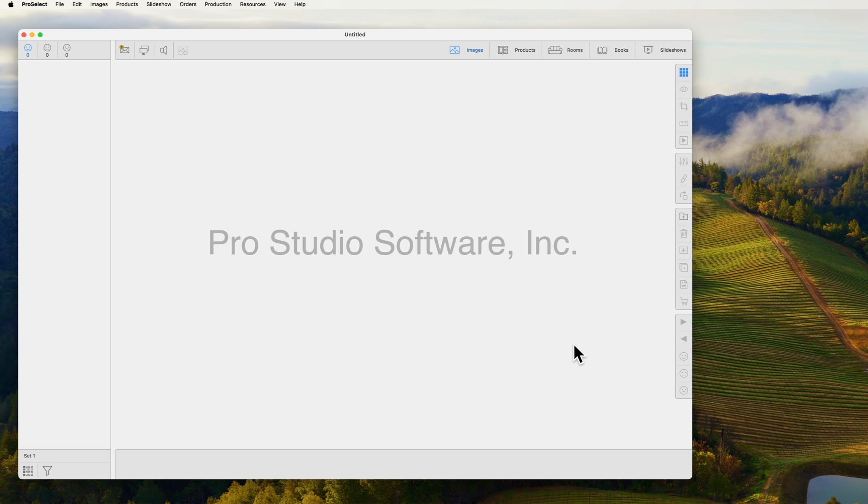Click the add folder icon
The image size is (868, 504).
683,216
